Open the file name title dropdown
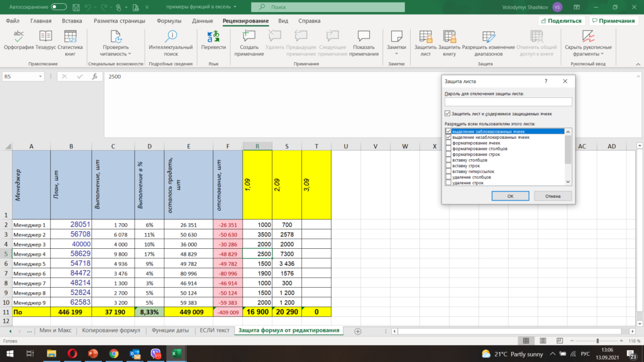The image size is (644, 362). 235,7
